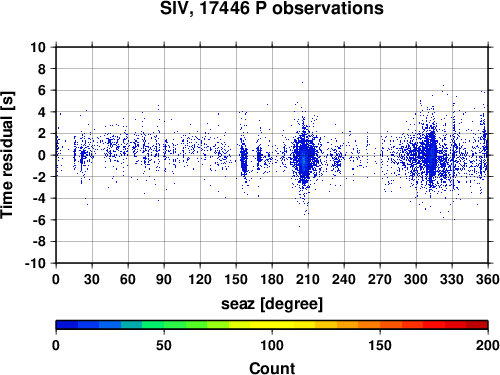Click the yellow segment of the colorbar
The width and height of the screenshot is (500, 375).
[272, 325]
